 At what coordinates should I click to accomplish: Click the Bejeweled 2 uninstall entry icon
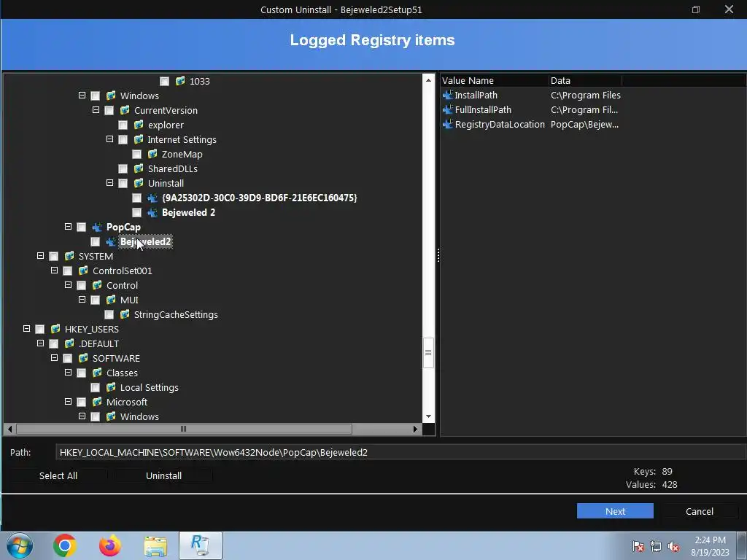click(152, 212)
